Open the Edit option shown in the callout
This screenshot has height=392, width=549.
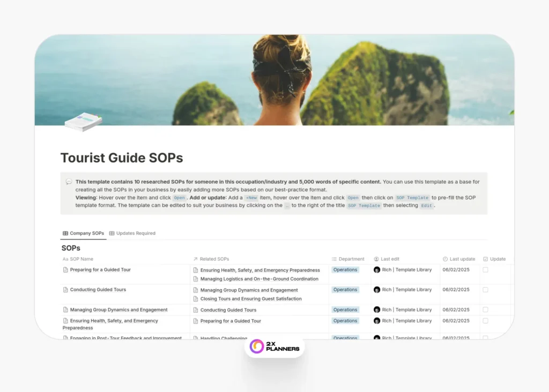[426, 206]
